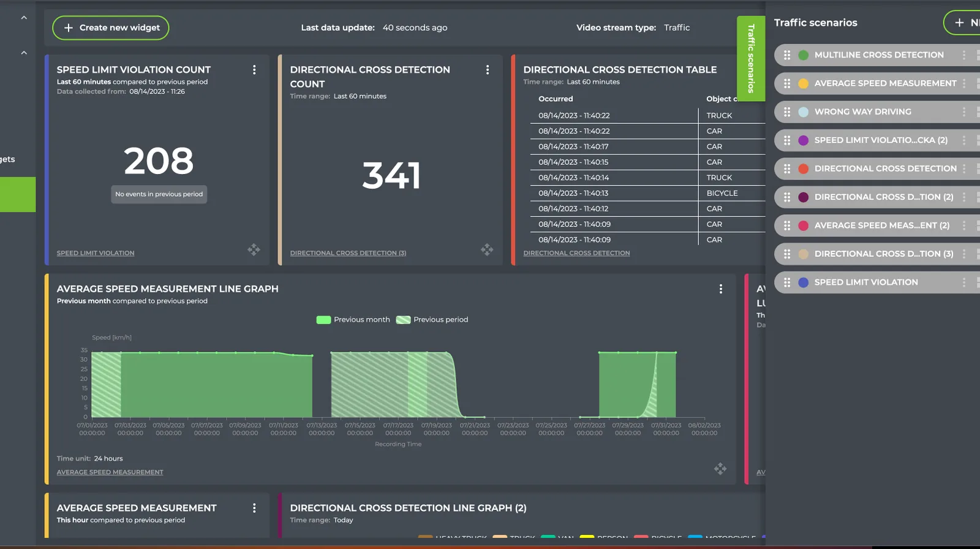Viewport: 980px width, 549px height.
Task: Select Multiline Cross Detection scenario row
Action: (877, 55)
